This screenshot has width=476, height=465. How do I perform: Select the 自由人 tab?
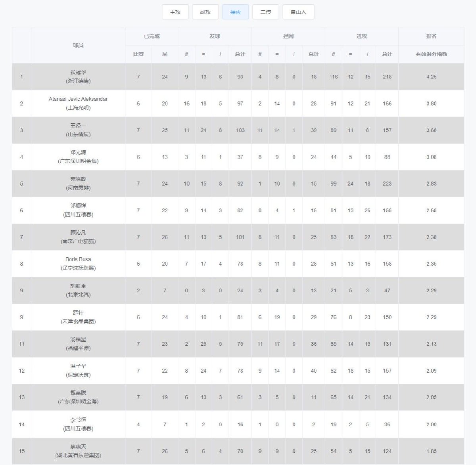[298, 12]
